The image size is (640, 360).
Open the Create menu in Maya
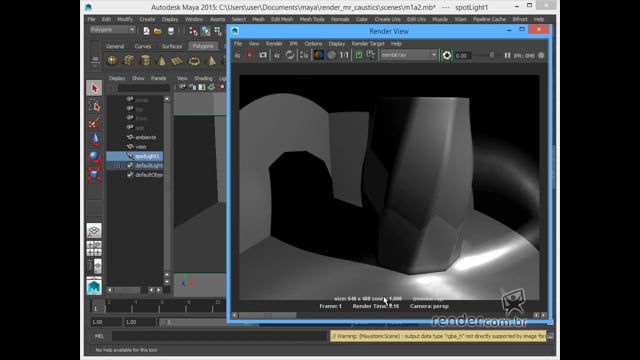tap(147, 19)
